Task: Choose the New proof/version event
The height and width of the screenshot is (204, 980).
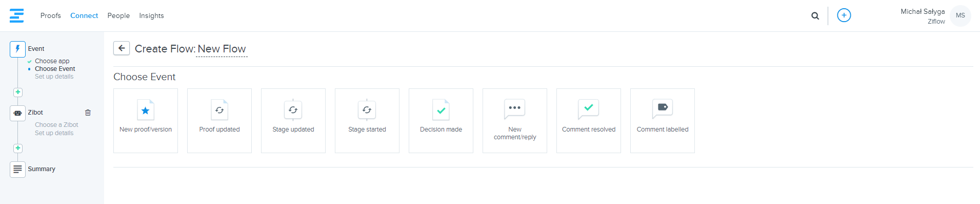Action: [146, 121]
